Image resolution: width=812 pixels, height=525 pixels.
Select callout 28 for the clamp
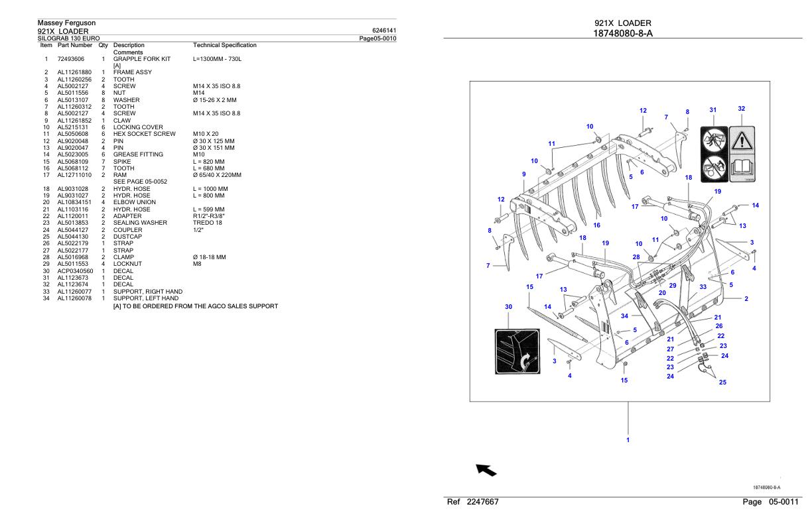click(x=636, y=257)
